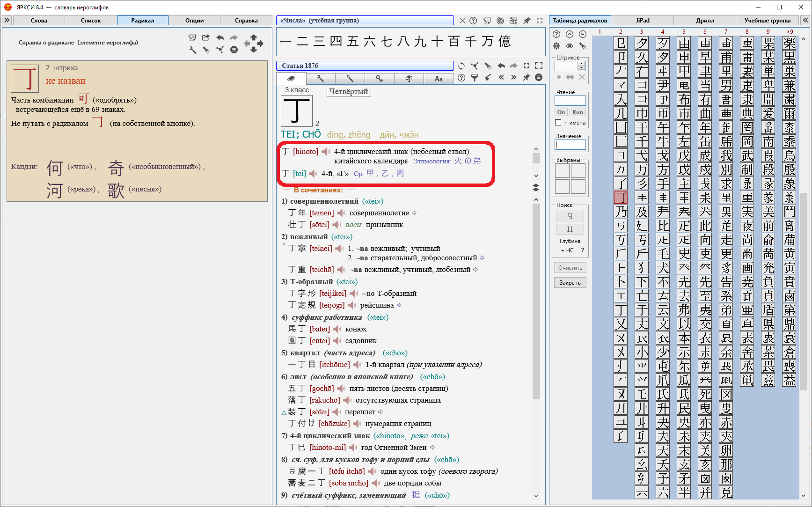
Task: Click the funnel filter icon
Action: click(475, 78)
